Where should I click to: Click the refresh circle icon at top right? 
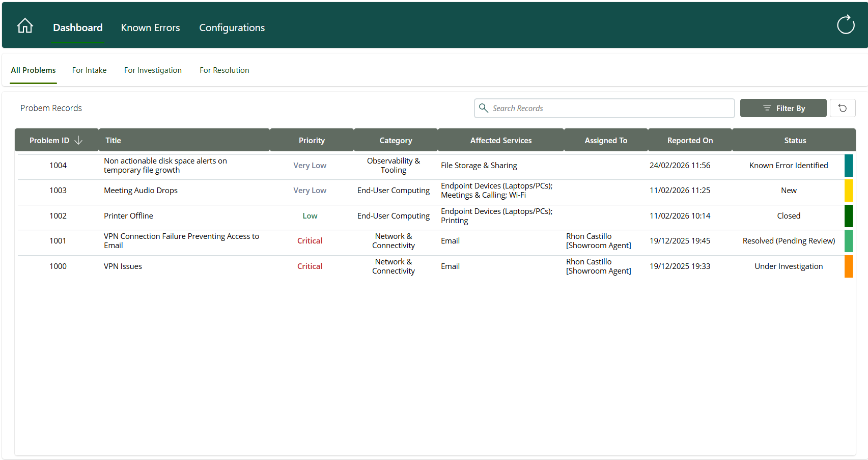(x=846, y=24)
